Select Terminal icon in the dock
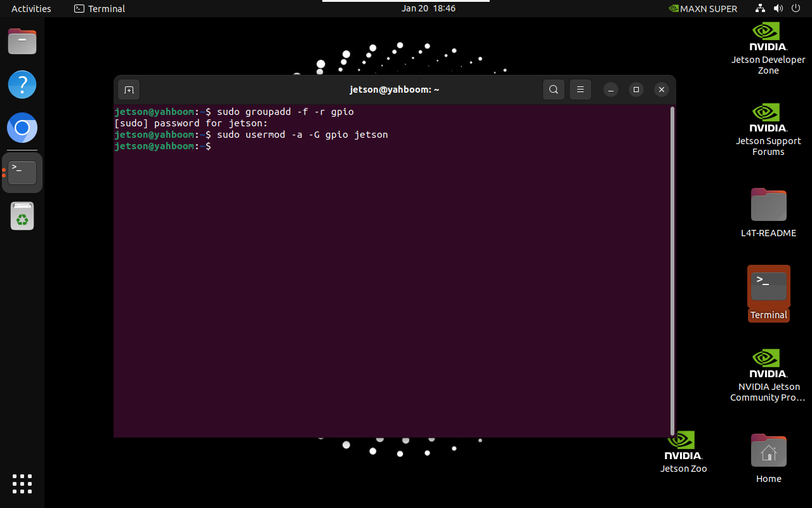Screen dimensions: 812x508 coord(22,172)
